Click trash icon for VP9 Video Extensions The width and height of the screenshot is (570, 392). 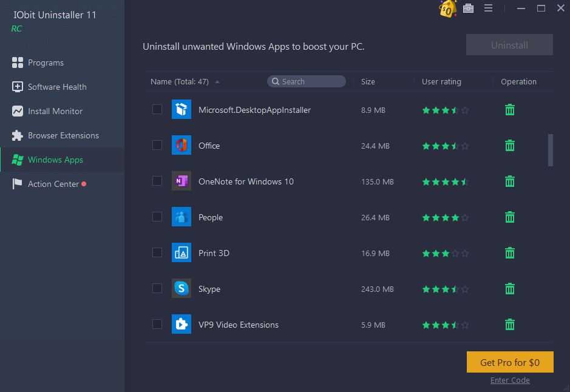pyautogui.click(x=510, y=325)
